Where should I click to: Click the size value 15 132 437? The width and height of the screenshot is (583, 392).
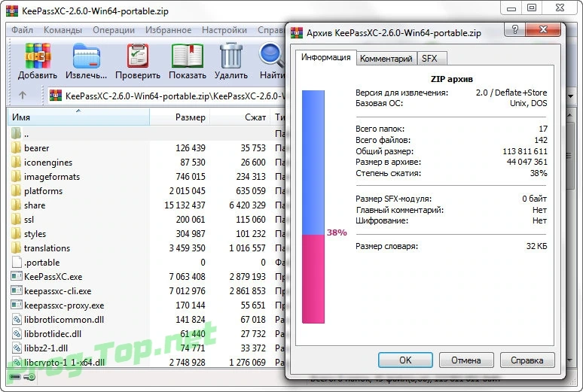click(185, 205)
